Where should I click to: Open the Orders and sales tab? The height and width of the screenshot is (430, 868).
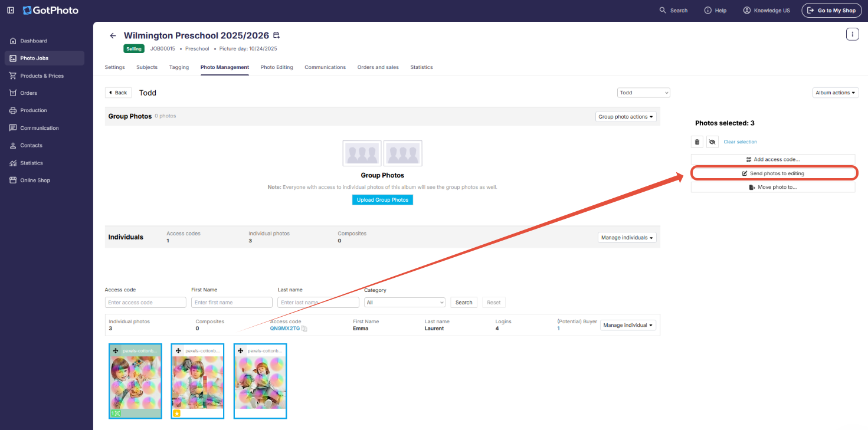(378, 67)
